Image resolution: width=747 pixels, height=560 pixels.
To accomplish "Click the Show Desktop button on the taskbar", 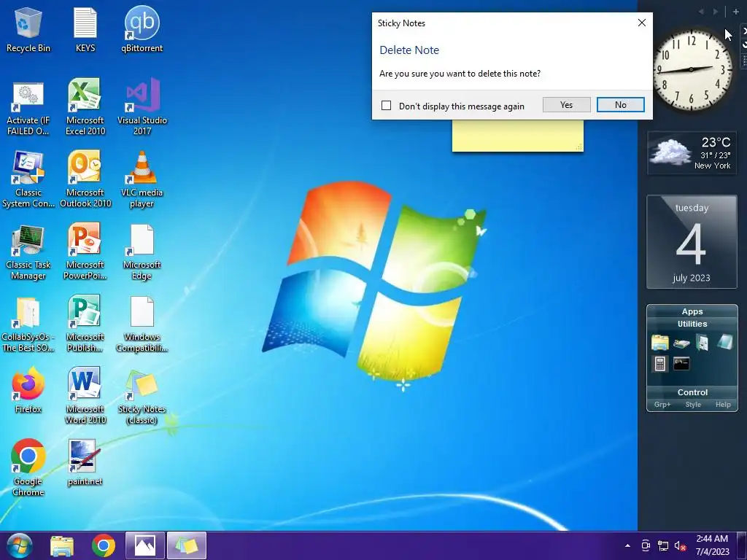I will (x=742, y=545).
